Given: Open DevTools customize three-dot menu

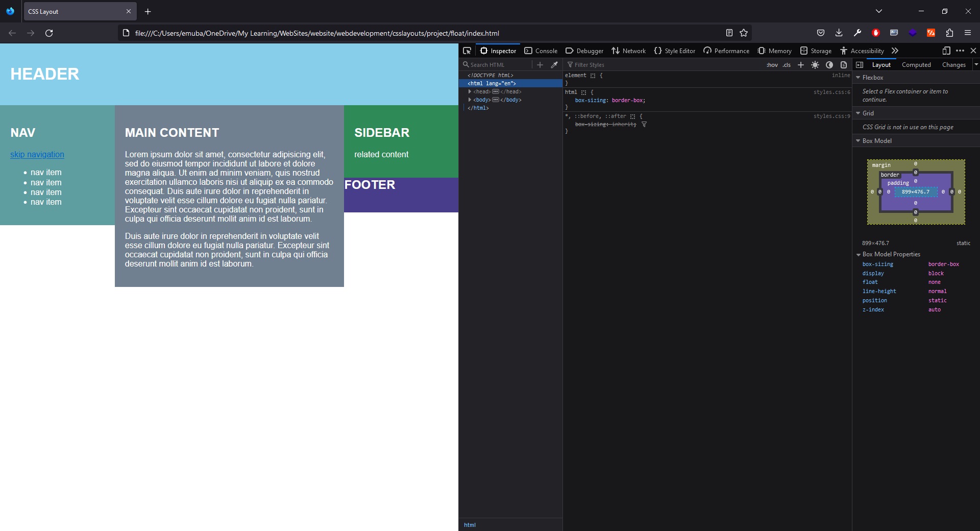Looking at the screenshot, I should (960, 51).
